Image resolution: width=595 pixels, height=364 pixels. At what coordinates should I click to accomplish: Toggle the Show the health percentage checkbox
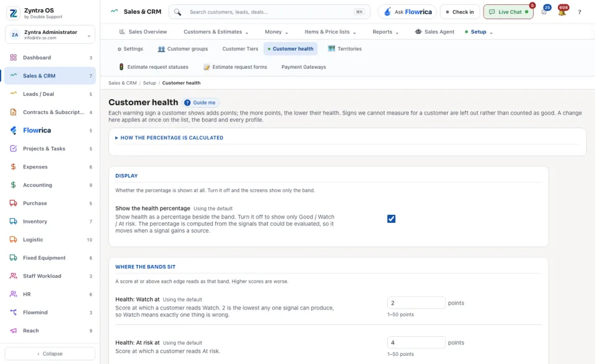[391, 219]
